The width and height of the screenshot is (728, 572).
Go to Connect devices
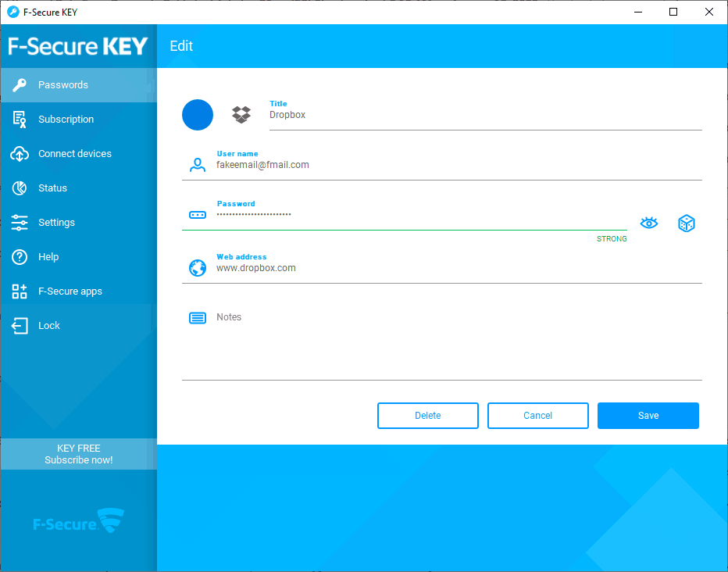tap(78, 154)
